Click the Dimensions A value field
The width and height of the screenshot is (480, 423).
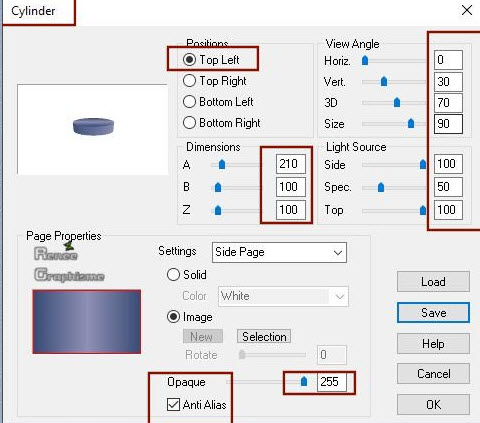tap(291, 164)
